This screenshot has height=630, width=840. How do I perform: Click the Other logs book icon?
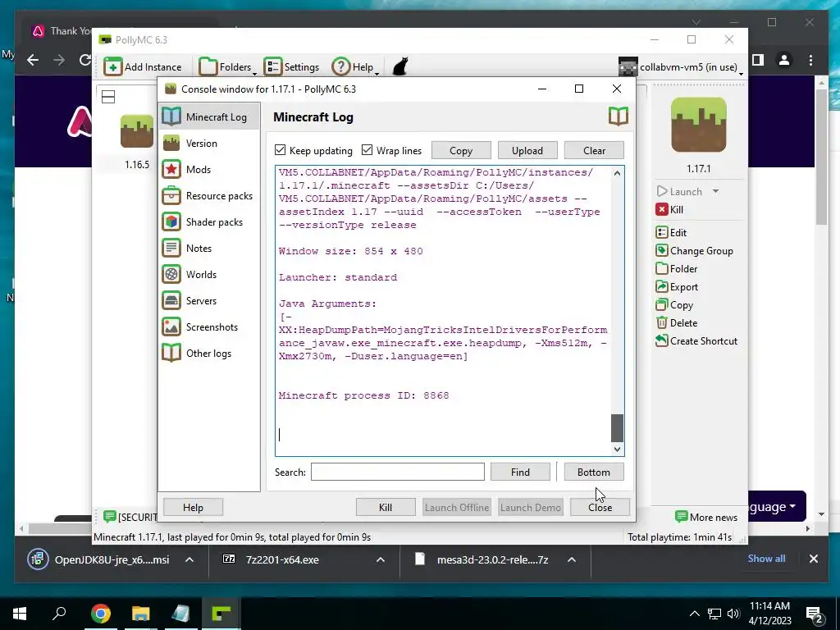171,353
